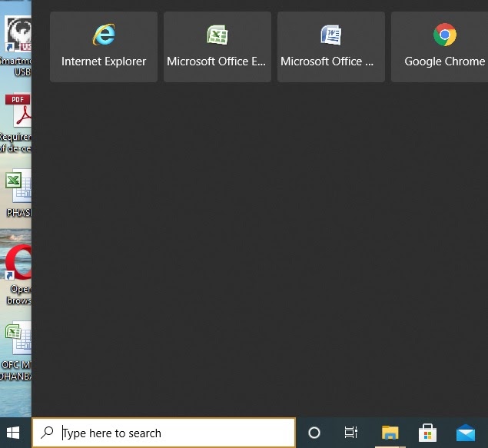Open Task View on the taskbar
Viewport: 488px width, 448px height.
[350, 433]
